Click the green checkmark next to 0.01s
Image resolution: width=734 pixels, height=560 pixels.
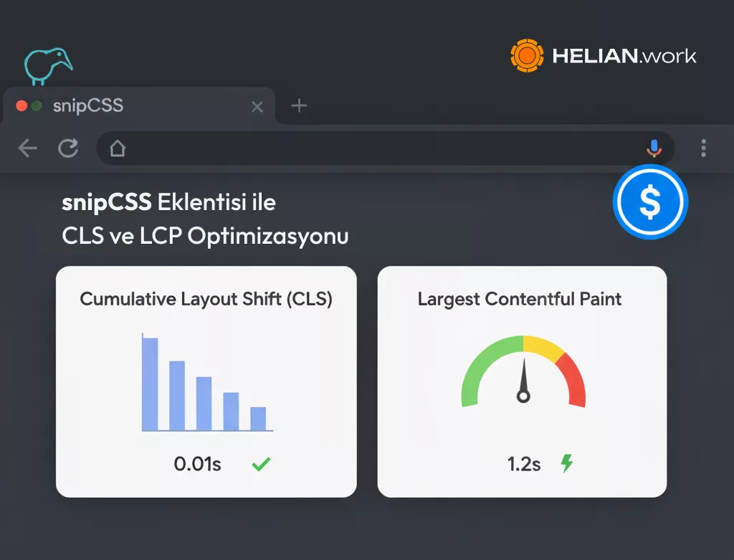261,465
